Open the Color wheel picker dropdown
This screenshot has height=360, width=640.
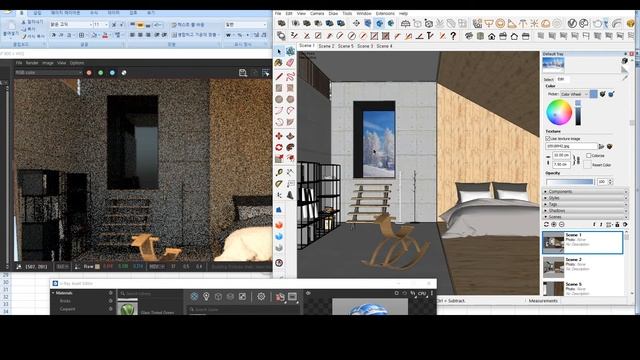click(x=574, y=94)
